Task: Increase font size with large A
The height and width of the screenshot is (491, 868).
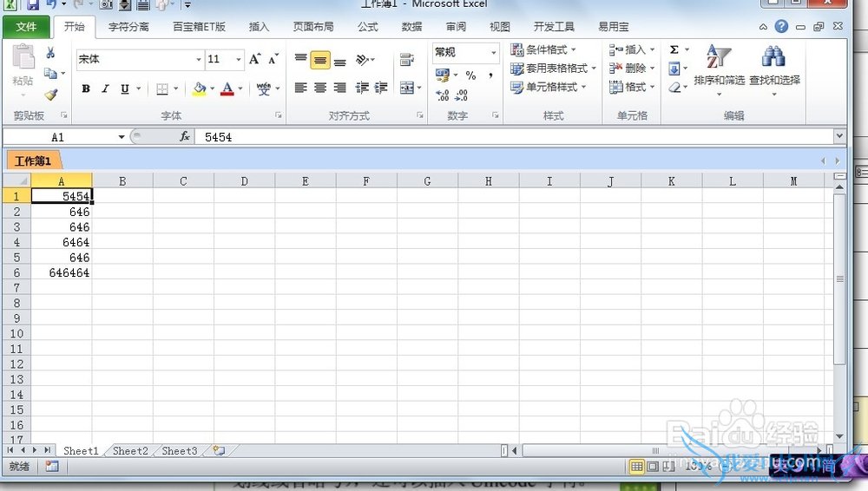Action: [x=254, y=59]
